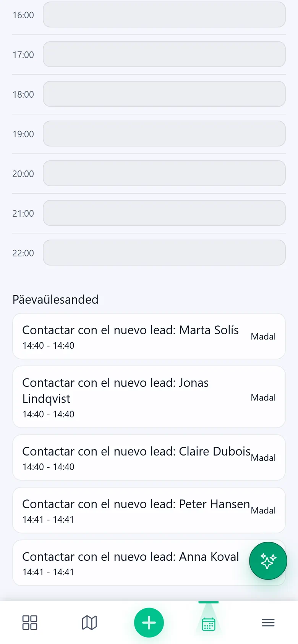298x644 pixels.
Task: Select the 16:00 time slot
Action: [164, 14]
